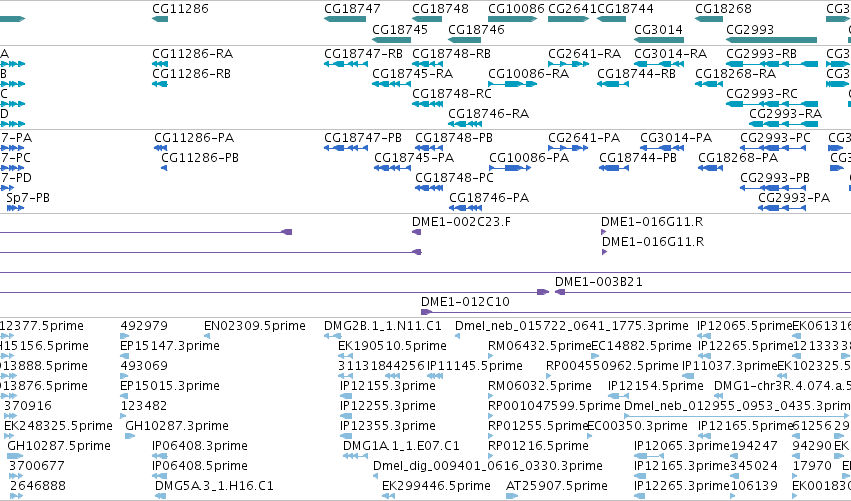851x501 pixels.
Task: Select transcript CG18747-RB
Action: click(x=364, y=54)
